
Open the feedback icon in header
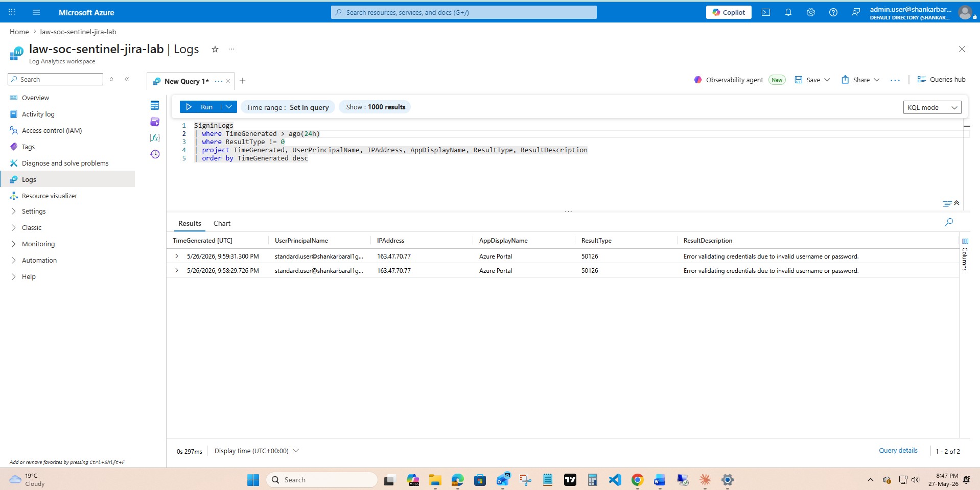tap(855, 12)
